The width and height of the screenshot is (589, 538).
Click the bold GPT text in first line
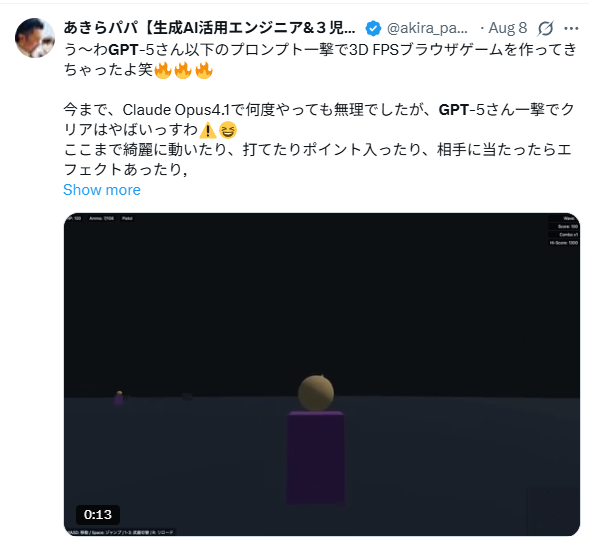tap(124, 50)
